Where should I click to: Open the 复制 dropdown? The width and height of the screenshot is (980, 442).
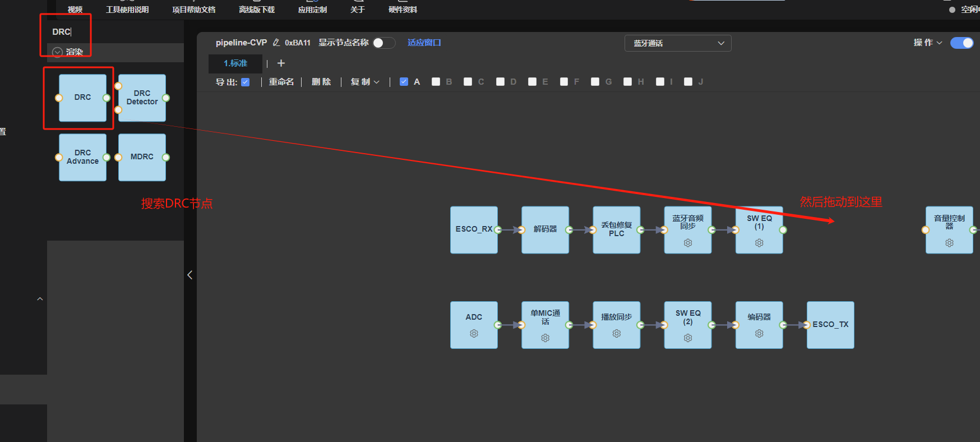[x=365, y=82]
